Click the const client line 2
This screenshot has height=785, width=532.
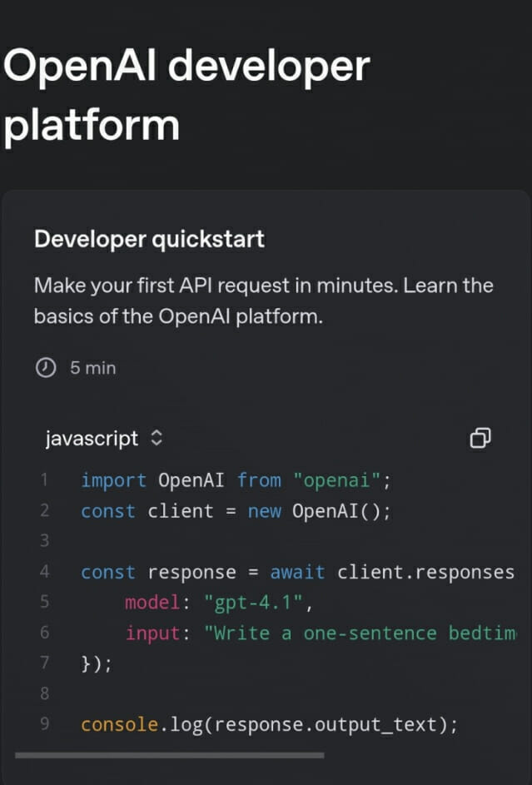pos(236,511)
